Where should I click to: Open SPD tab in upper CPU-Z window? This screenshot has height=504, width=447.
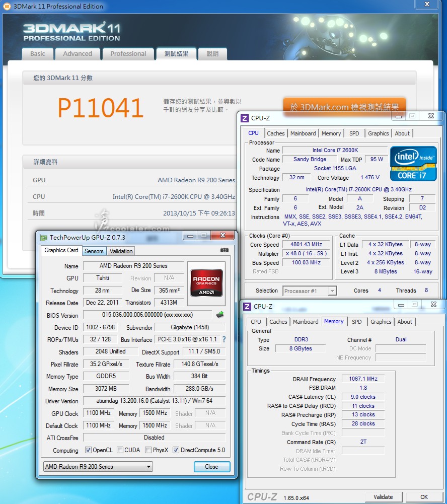click(x=354, y=133)
